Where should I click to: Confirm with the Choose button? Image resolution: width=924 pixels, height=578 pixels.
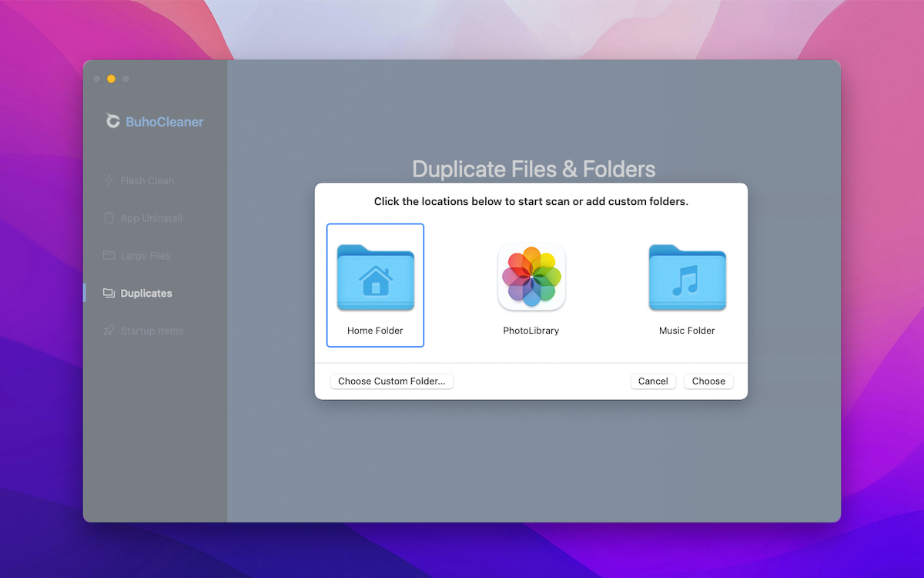pos(708,381)
